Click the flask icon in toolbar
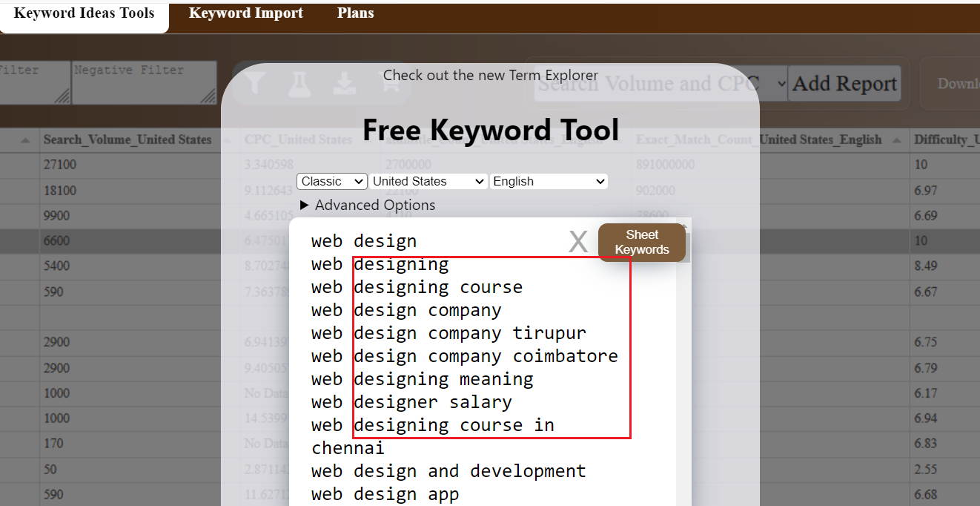This screenshot has height=506, width=980. coord(299,84)
